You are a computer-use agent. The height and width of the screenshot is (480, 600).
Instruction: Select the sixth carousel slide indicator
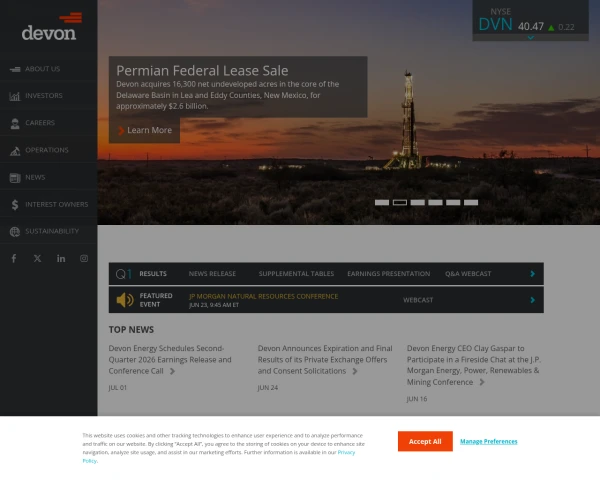[471, 202]
